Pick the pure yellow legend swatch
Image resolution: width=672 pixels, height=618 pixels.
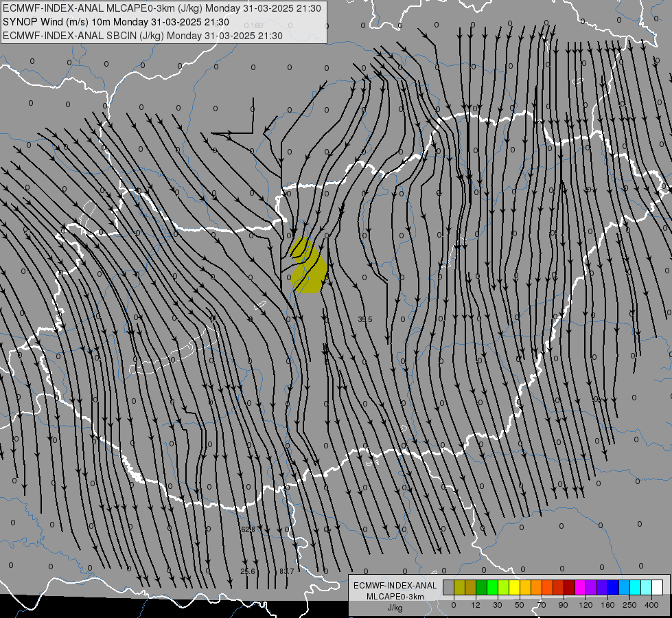coord(514,587)
